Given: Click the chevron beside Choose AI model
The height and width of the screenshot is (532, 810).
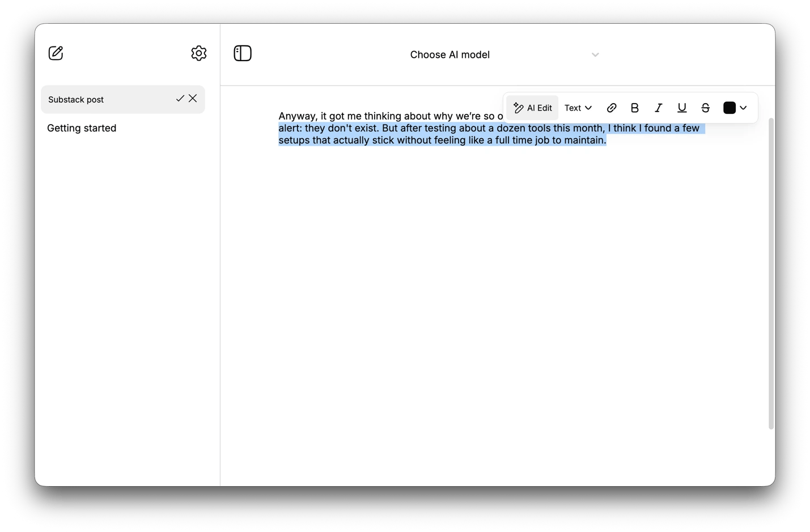Looking at the screenshot, I should [595, 55].
